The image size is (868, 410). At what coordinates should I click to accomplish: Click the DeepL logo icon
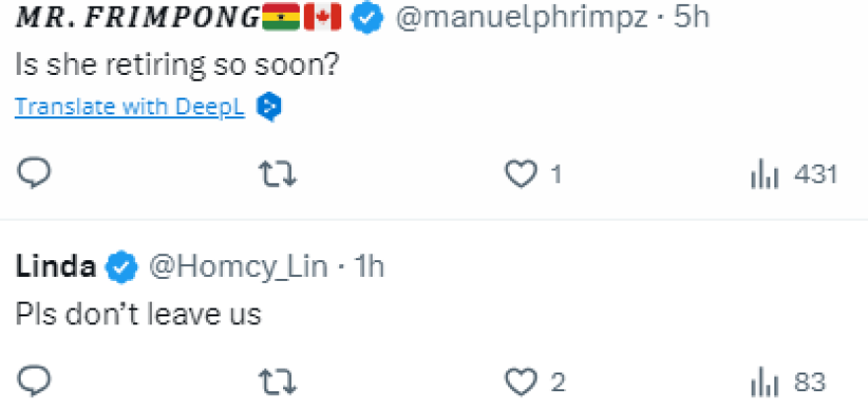[x=268, y=107]
